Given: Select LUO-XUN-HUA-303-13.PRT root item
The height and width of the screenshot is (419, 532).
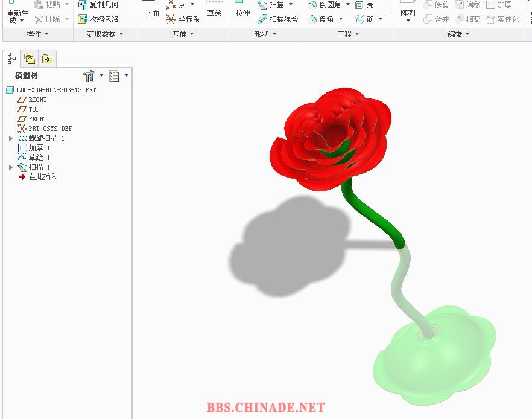Looking at the screenshot, I should point(52,90).
